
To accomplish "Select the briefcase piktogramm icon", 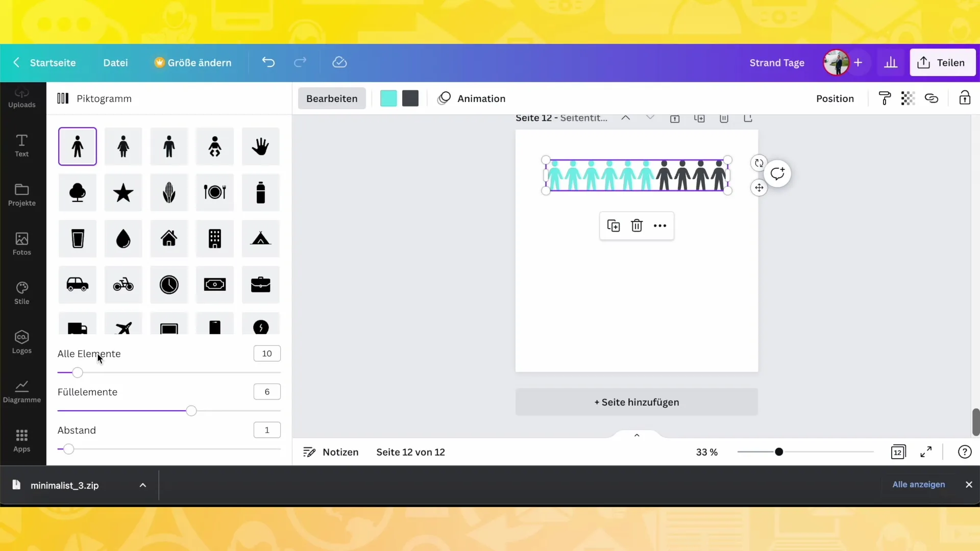I will pyautogui.click(x=260, y=284).
